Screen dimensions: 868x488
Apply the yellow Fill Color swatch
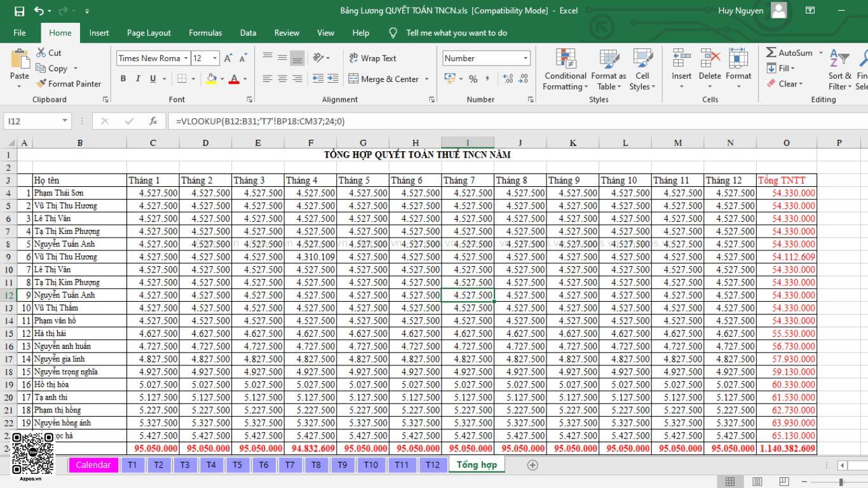tap(211, 79)
